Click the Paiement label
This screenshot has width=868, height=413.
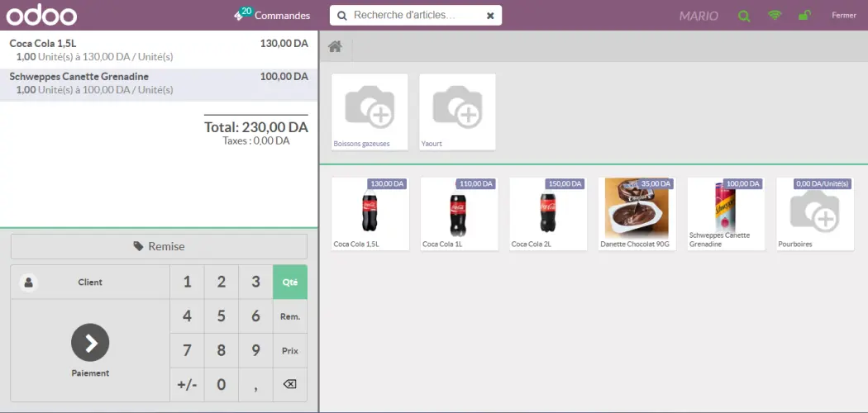click(90, 373)
